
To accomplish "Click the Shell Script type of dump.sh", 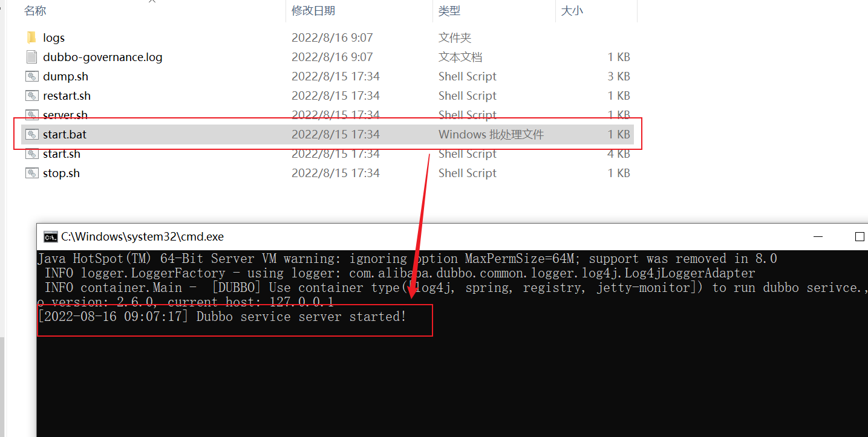I will [x=468, y=76].
